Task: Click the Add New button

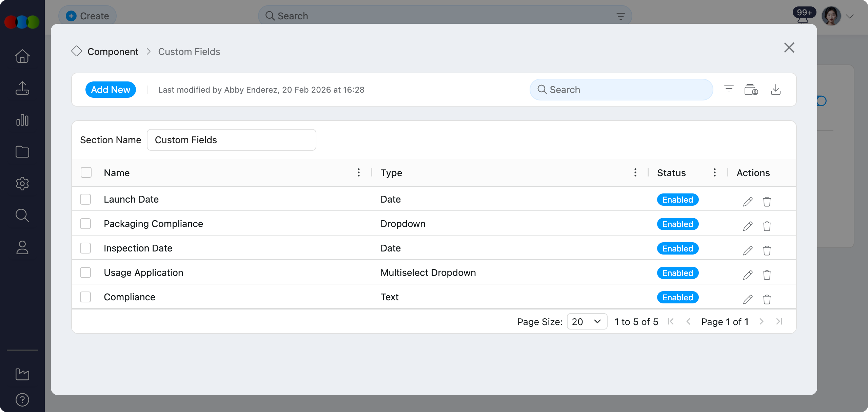Action: coord(111,89)
